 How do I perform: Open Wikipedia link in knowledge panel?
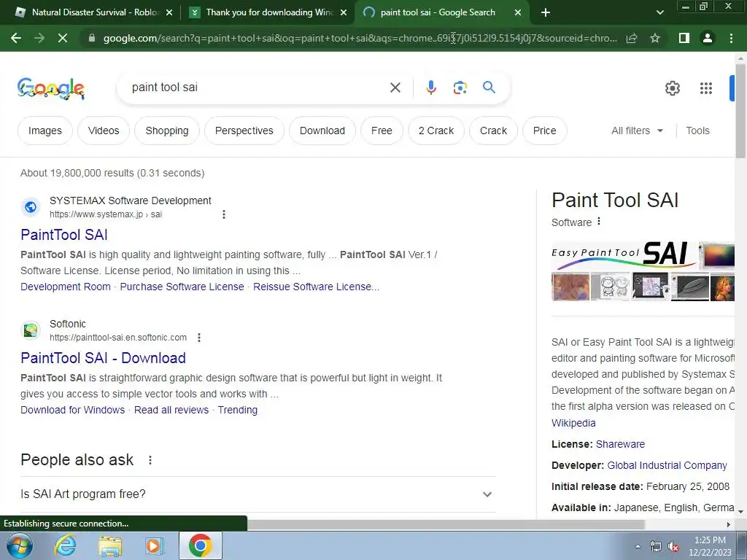pos(573,423)
